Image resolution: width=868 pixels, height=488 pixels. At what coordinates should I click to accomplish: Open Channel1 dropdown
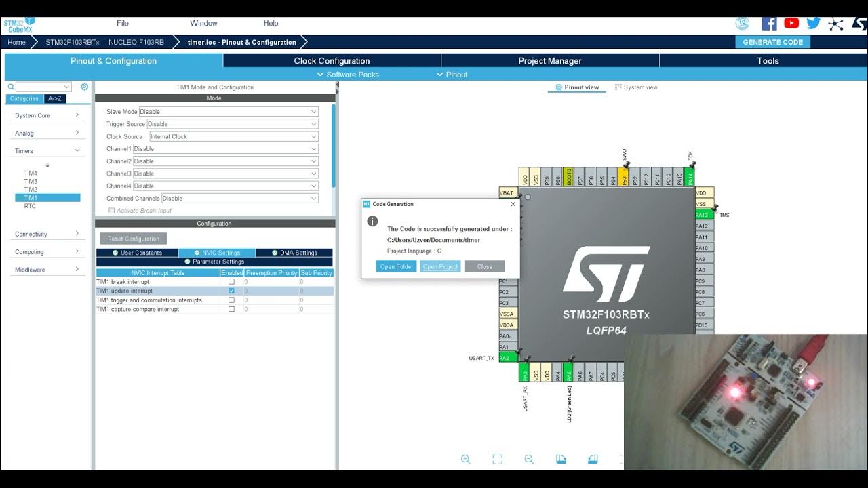pyautogui.click(x=226, y=148)
